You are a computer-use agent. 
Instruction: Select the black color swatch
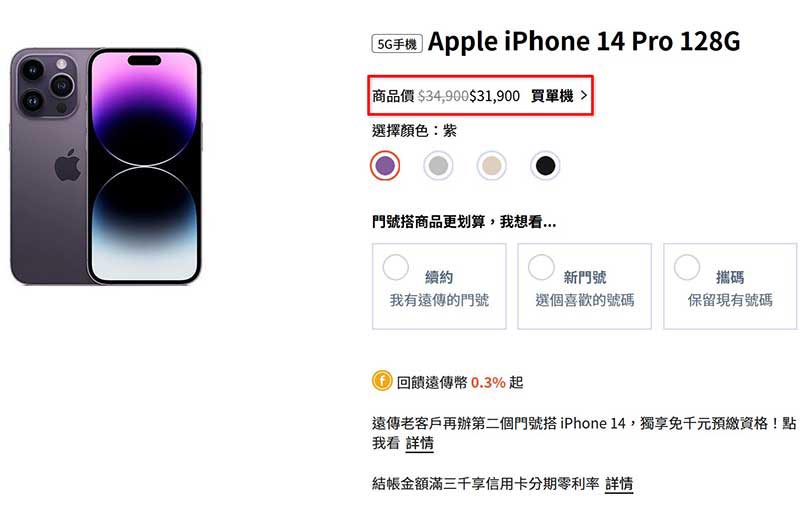545,165
